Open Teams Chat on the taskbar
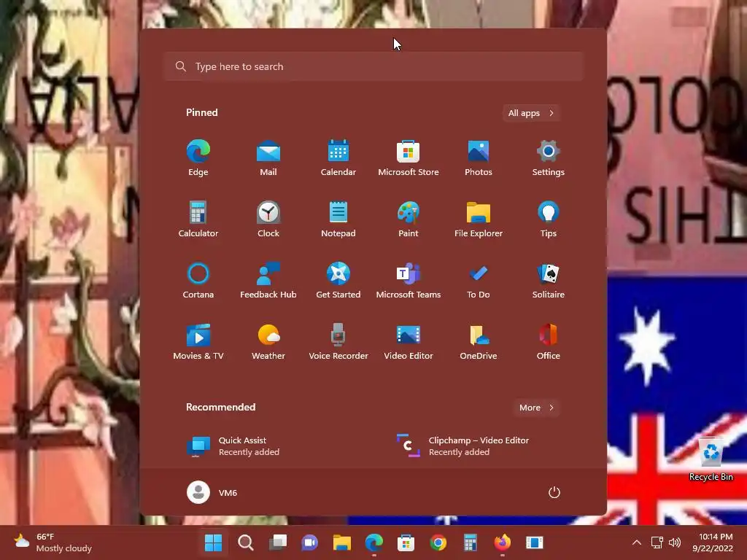747x560 pixels. [x=309, y=542]
